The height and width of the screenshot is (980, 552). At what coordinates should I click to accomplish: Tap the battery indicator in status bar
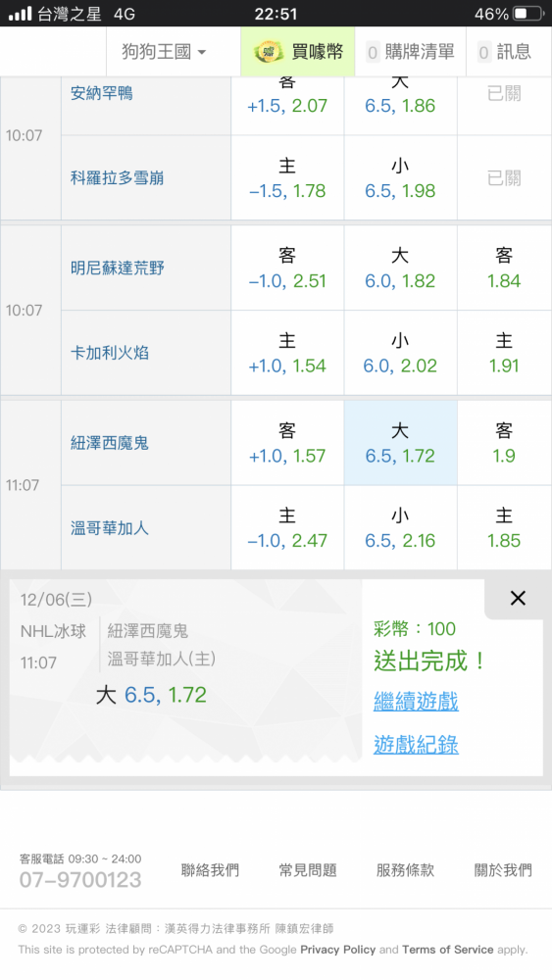pos(528,14)
